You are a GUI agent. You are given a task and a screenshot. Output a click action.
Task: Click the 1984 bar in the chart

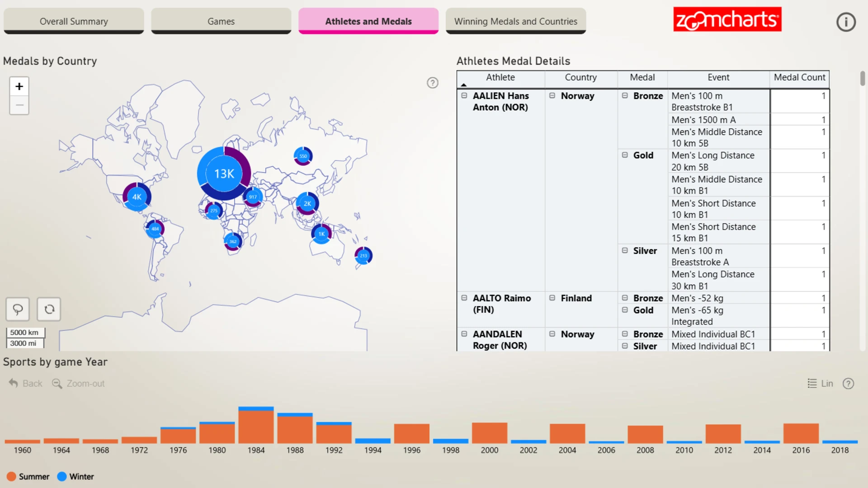pos(256,425)
